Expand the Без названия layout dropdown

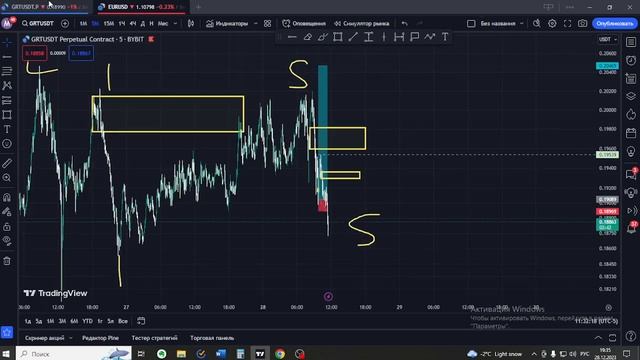pyautogui.click(x=522, y=24)
